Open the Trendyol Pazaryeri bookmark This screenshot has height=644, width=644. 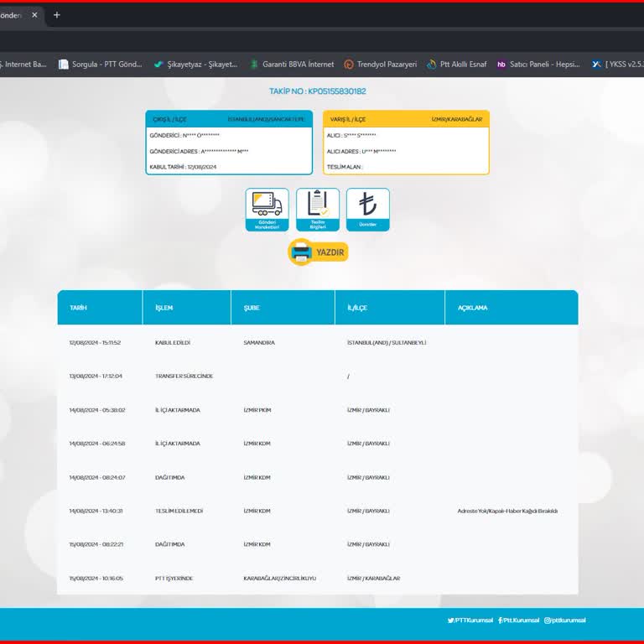(381, 64)
